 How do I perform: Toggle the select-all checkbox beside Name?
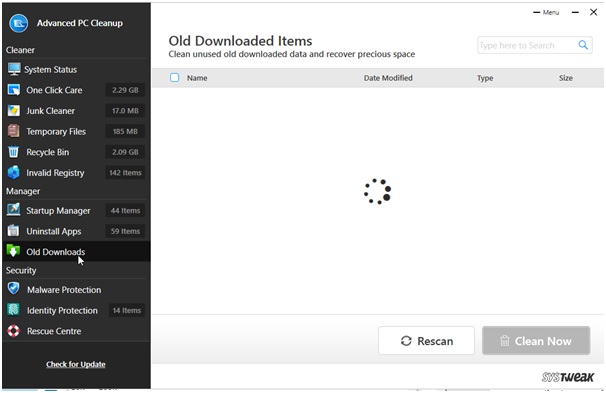175,78
